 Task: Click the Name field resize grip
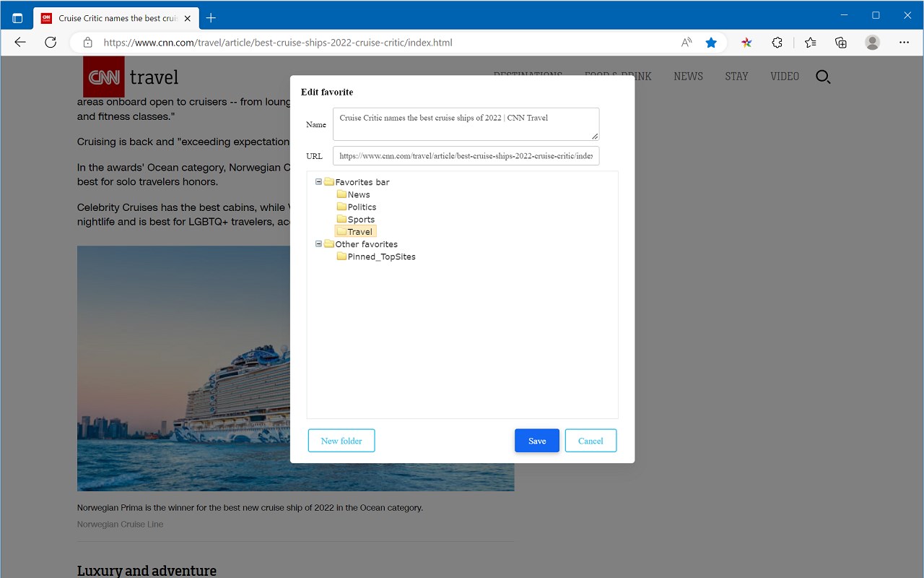click(x=595, y=136)
